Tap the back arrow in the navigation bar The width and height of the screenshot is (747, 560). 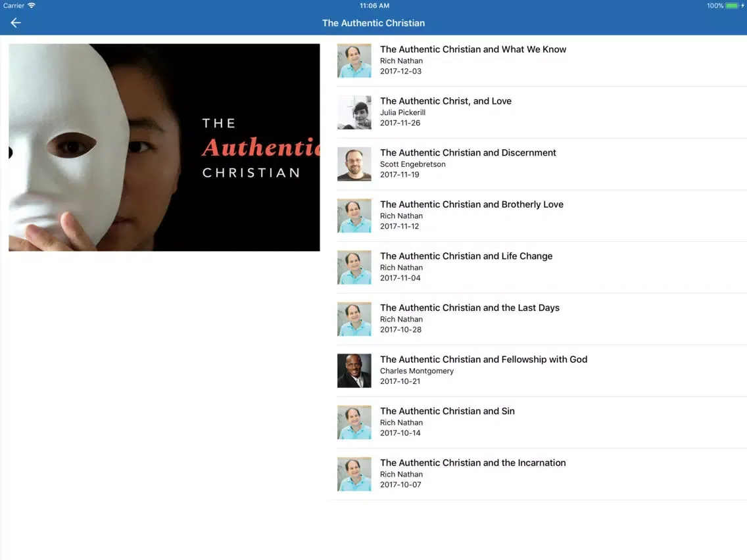(15, 22)
